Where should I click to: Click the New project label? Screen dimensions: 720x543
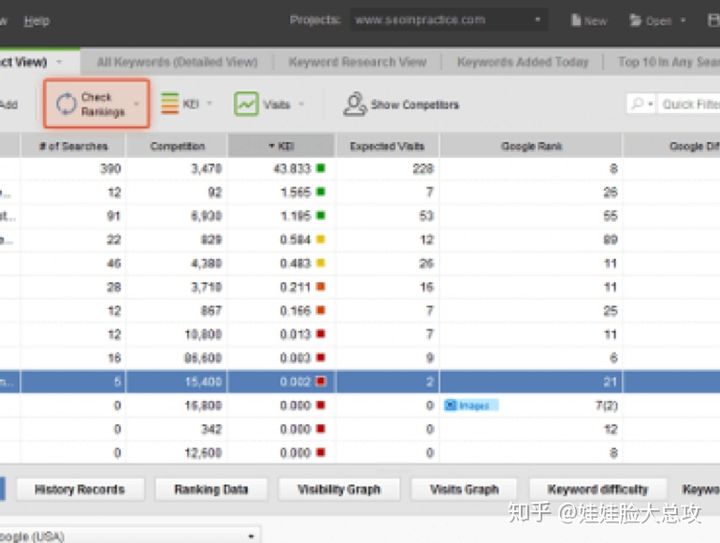(596, 21)
